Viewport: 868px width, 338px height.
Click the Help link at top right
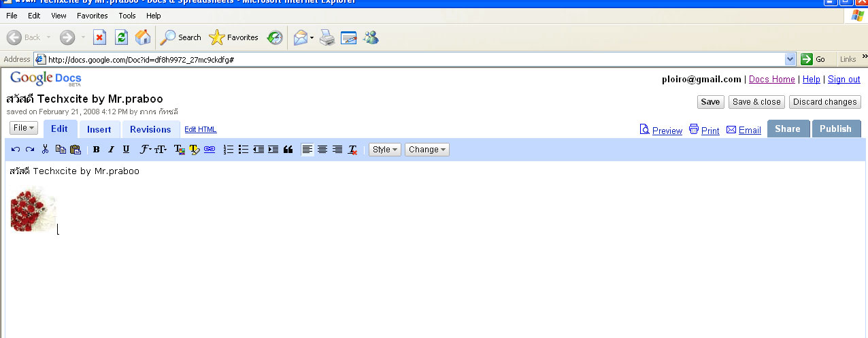[x=812, y=80]
